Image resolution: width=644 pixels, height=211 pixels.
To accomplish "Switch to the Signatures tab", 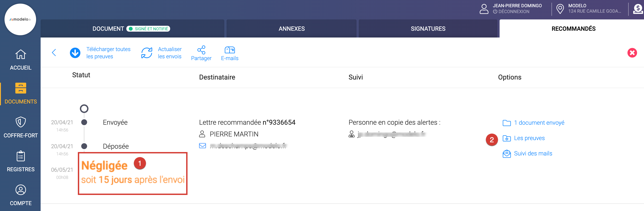I will (x=428, y=29).
